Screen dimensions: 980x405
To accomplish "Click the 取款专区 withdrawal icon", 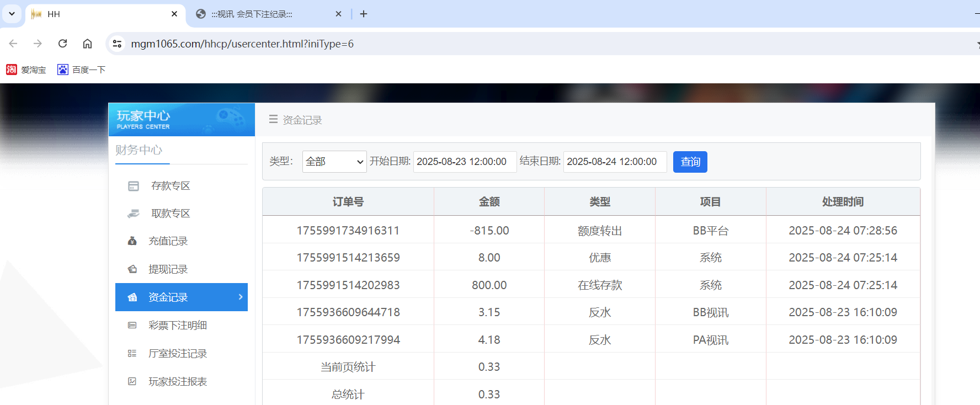I will point(134,214).
